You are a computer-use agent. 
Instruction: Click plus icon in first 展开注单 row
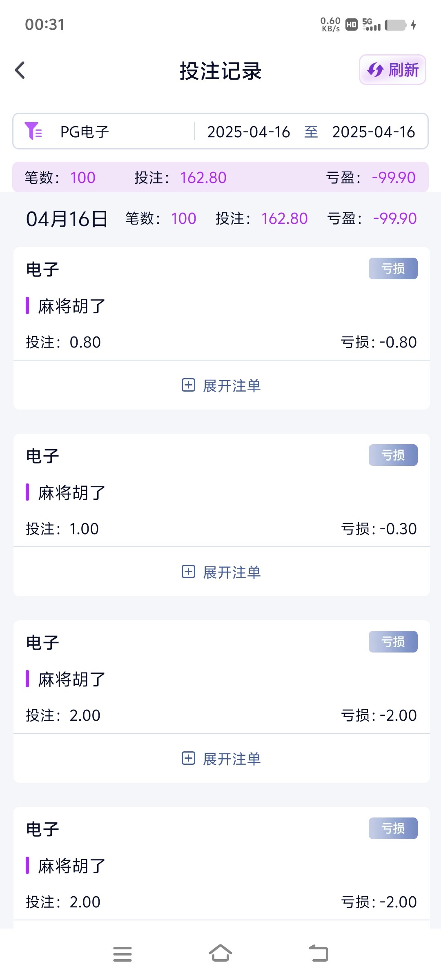188,385
